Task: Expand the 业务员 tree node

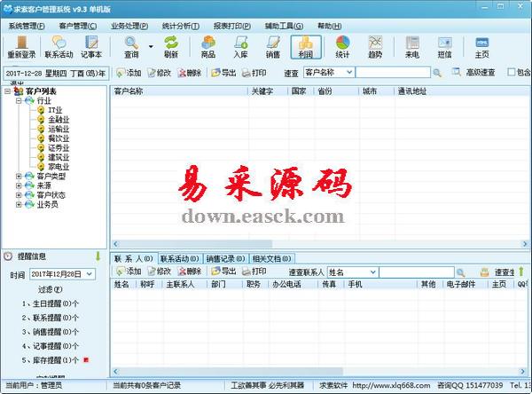Action: pyautogui.click(x=19, y=204)
